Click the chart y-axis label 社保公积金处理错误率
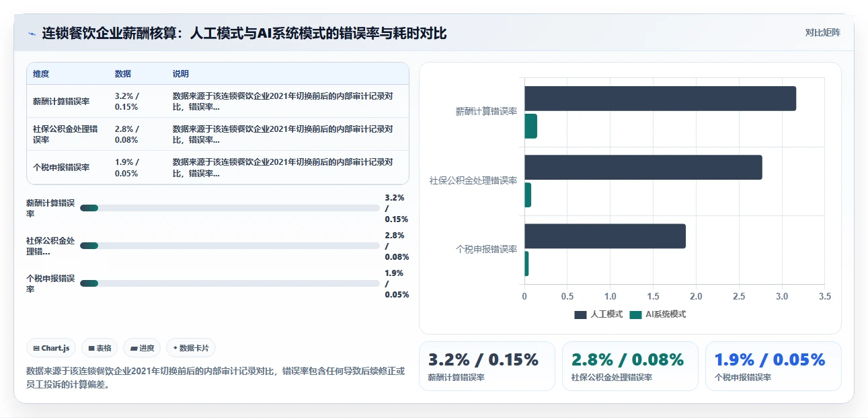This screenshot has width=868, height=418. 473,180
